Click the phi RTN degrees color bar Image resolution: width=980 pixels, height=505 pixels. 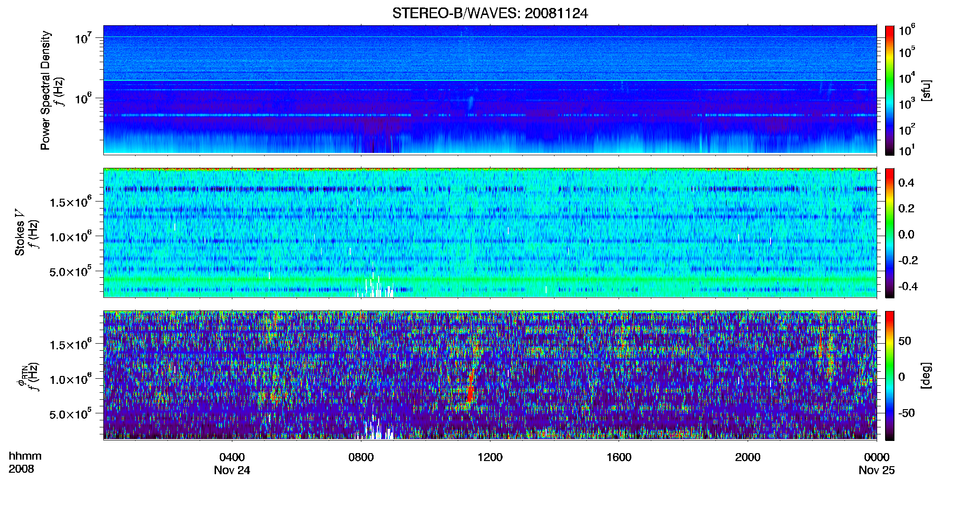click(x=890, y=375)
